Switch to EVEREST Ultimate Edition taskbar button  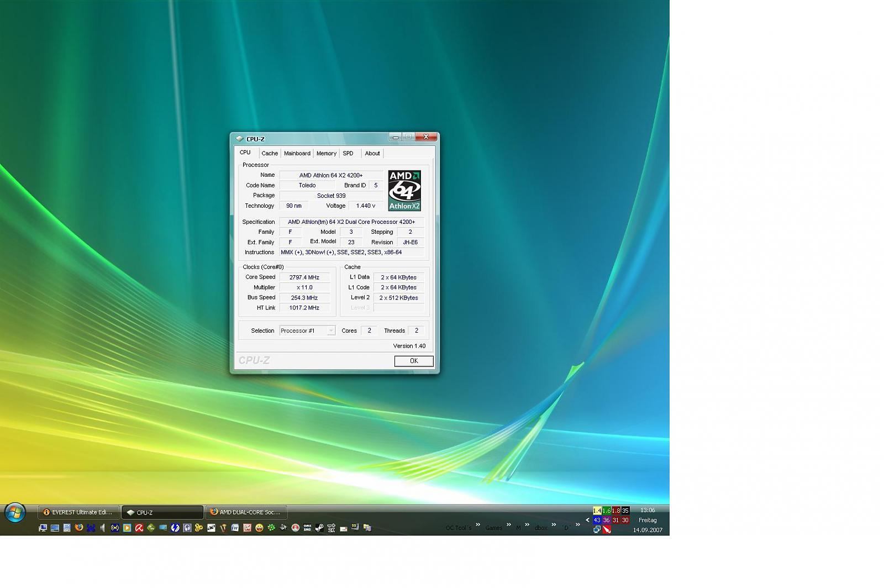(x=78, y=512)
